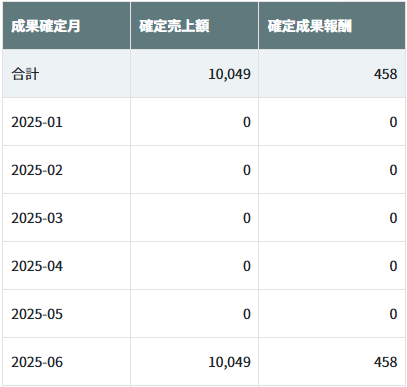Click the 2025-06 reward amount 458

tap(385, 362)
